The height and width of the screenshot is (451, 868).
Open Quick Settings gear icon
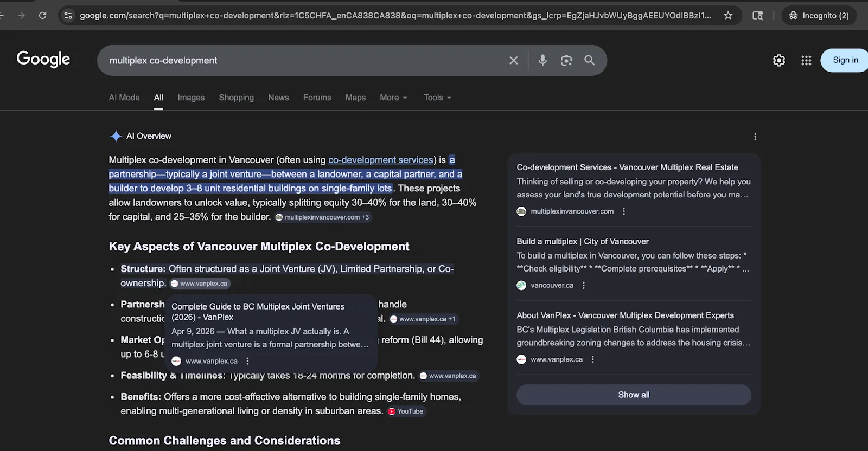[x=779, y=60]
